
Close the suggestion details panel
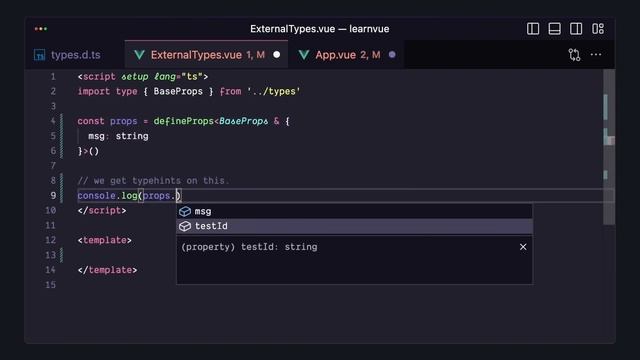coord(523,247)
